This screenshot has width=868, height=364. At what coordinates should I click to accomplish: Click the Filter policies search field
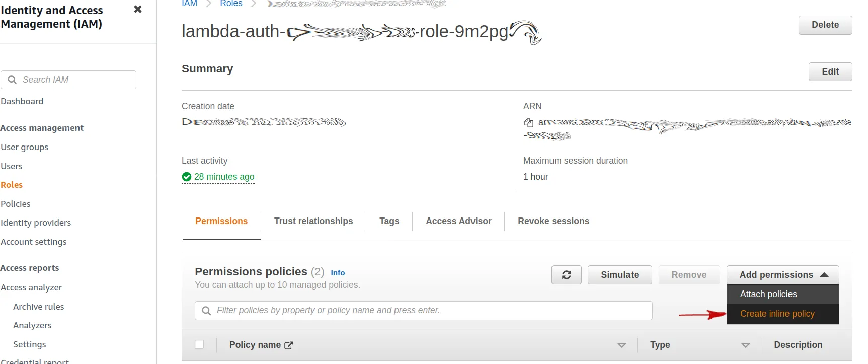(428, 311)
